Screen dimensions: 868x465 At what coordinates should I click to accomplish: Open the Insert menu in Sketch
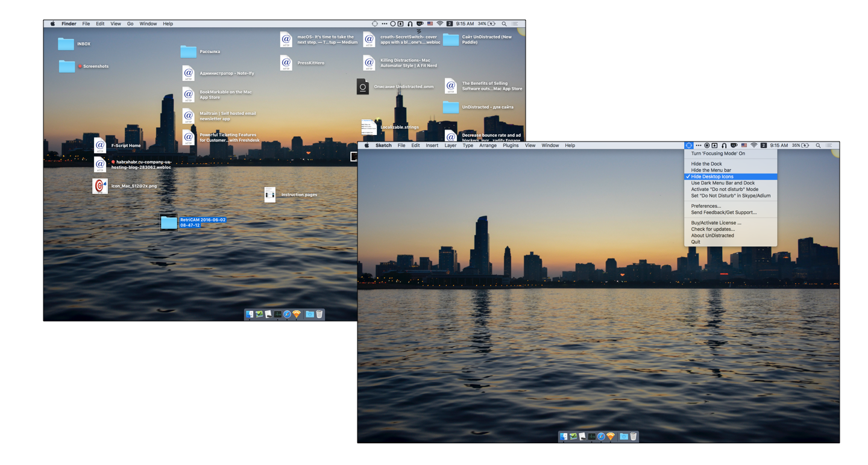click(x=432, y=145)
